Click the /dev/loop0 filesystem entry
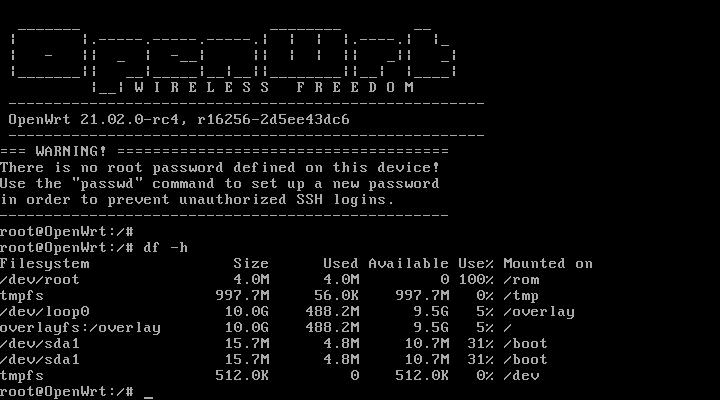The height and width of the screenshot is (400, 720). click(45, 312)
